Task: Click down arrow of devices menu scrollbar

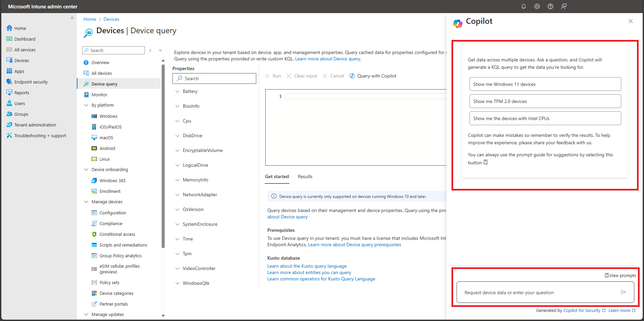Action: pos(163,316)
